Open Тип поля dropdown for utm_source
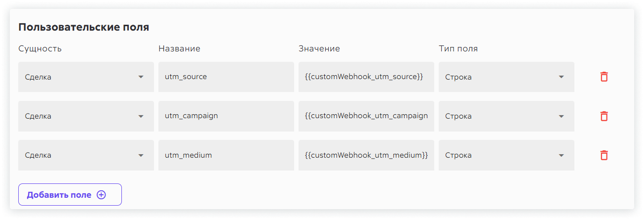Screen dimensions: 644x220 [x=506, y=77]
